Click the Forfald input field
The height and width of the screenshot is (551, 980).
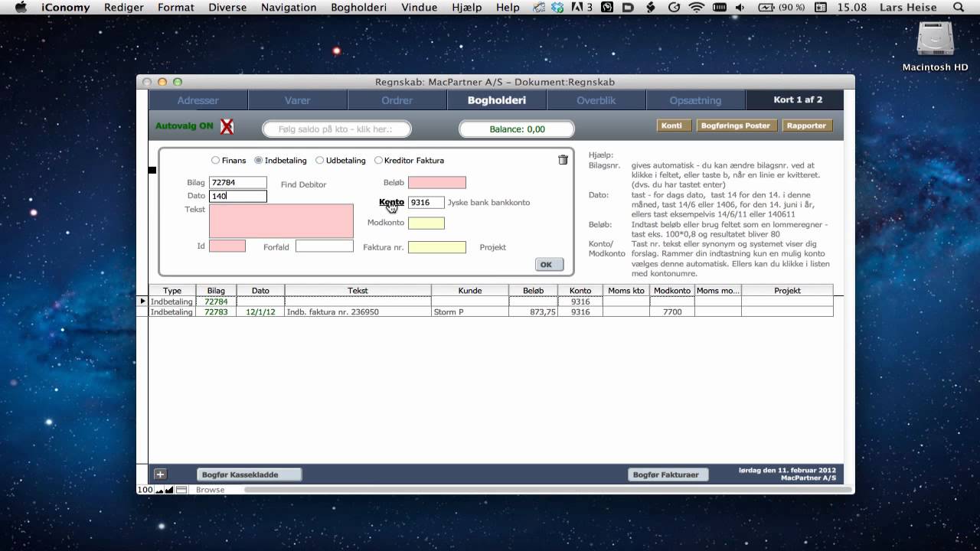point(325,246)
